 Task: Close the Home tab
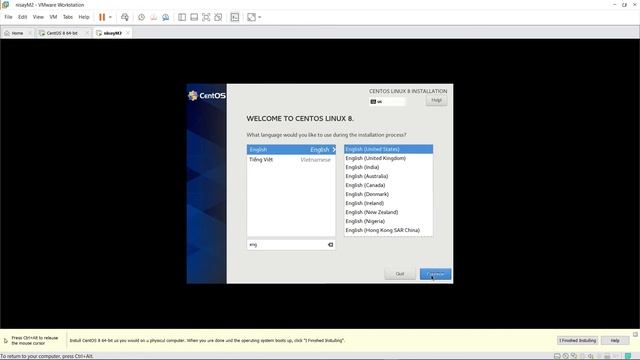30,33
